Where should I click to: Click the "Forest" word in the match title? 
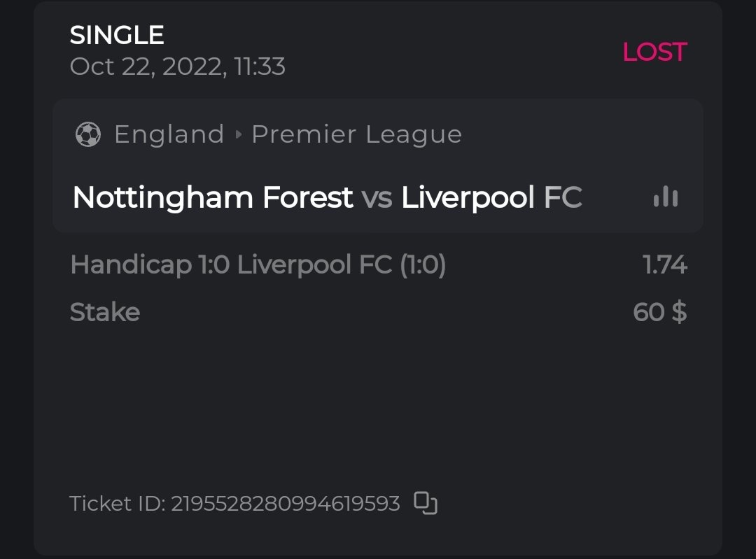coord(307,198)
